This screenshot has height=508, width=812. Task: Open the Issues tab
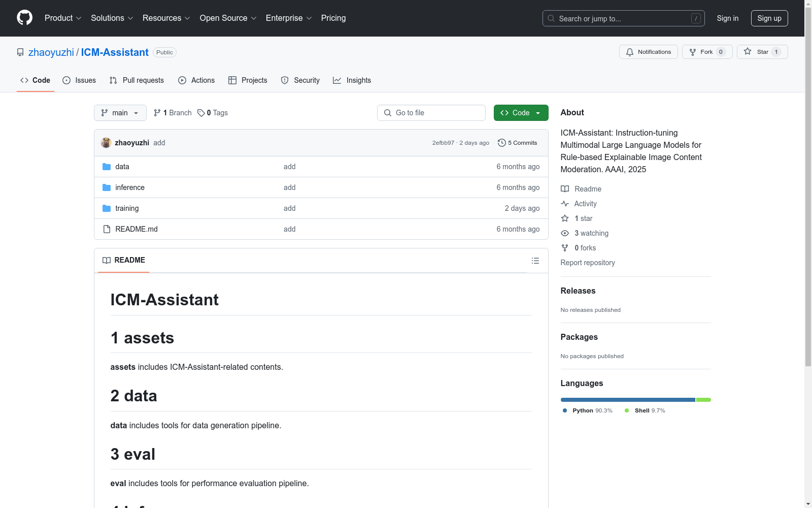79,80
